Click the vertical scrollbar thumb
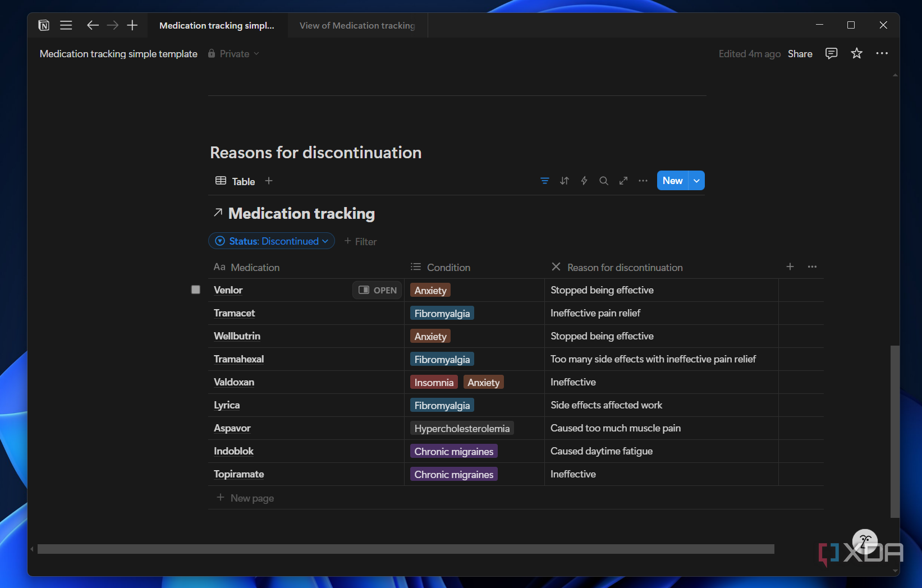Viewport: 922px width, 588px height. (x=895, y=431)
